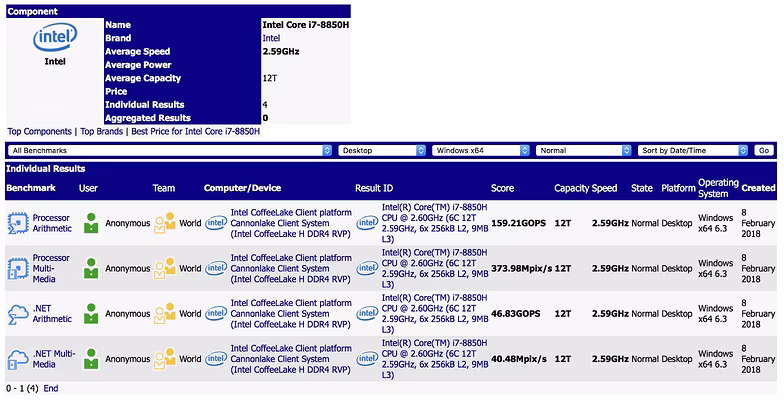Click the Intel device icon in the Processor Arithmetic row

coord(216,223)
